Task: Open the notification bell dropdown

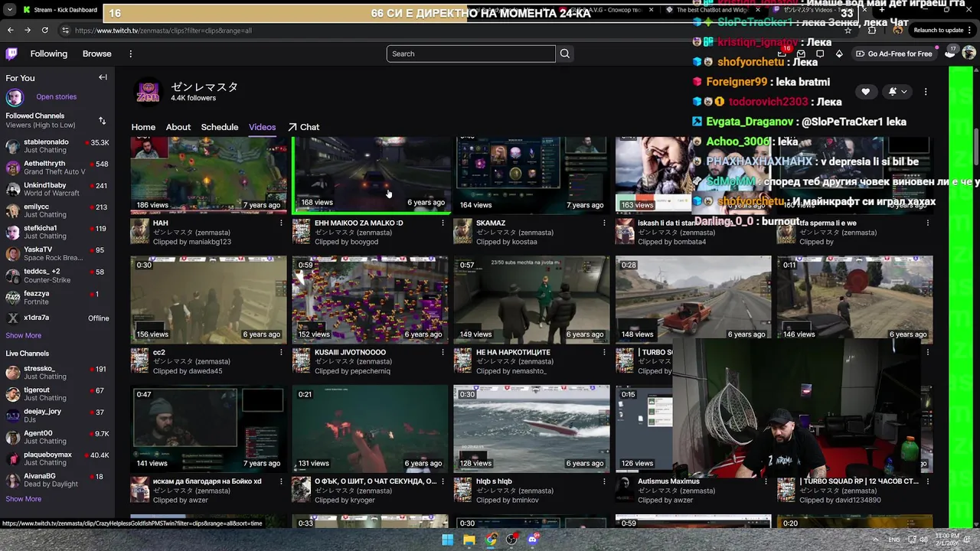Action: 897,92
